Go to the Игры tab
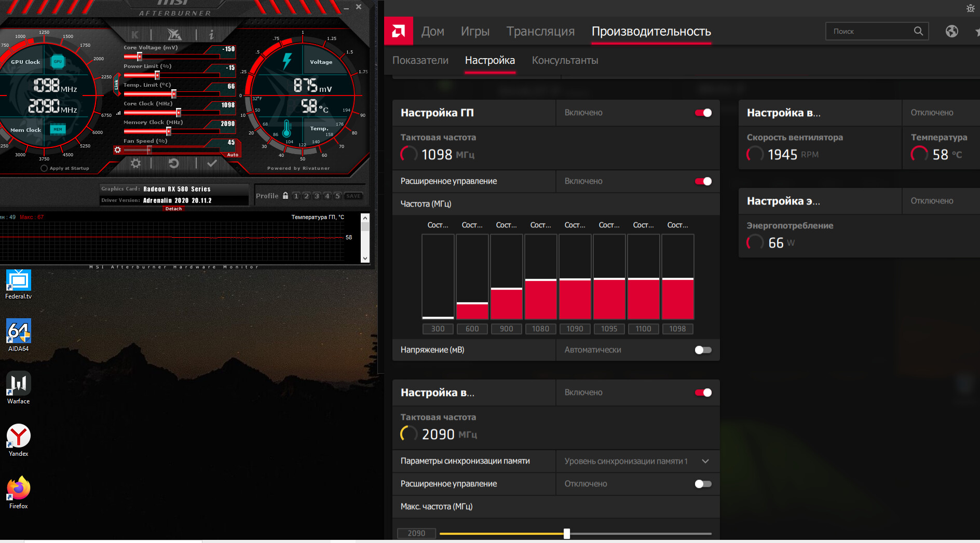 coord(475,31)
